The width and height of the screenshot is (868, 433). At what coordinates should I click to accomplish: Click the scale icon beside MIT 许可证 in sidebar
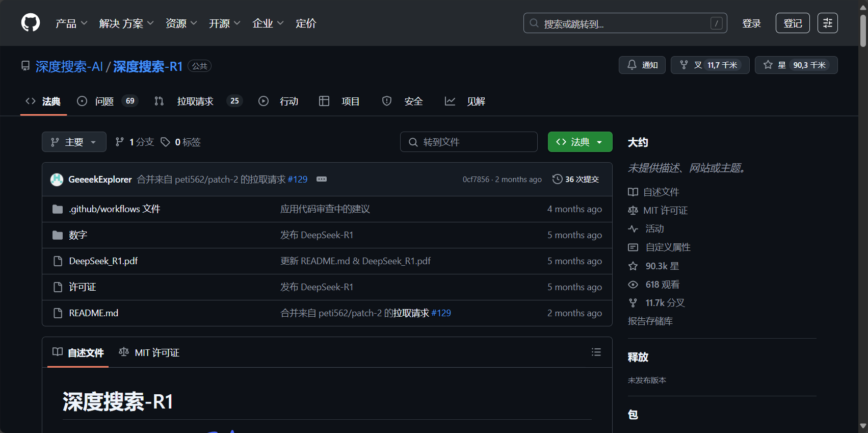click(x=633, y=210)
